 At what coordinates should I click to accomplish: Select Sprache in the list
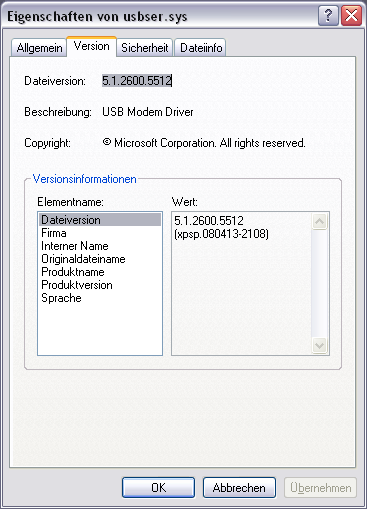click(x=100, y=298)
